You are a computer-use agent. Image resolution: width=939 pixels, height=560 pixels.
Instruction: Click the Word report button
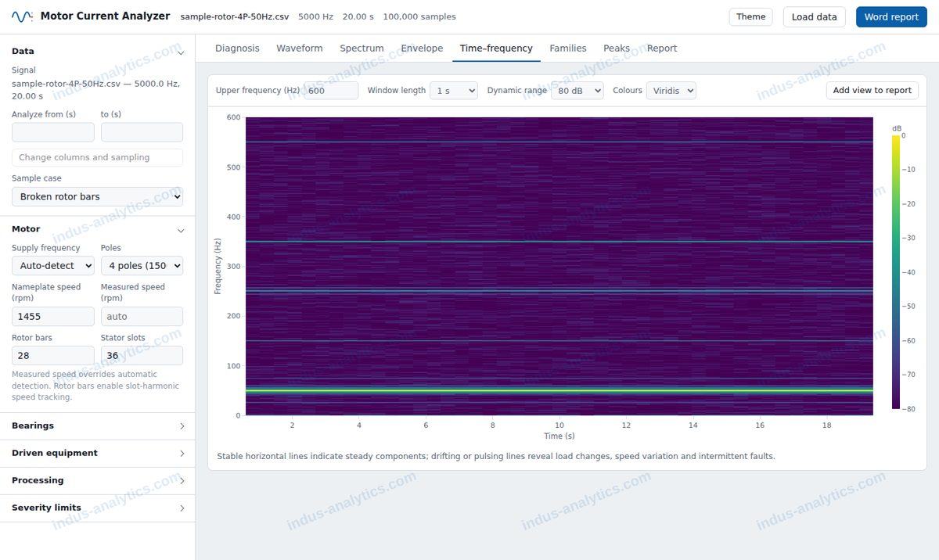coord(891,17)
